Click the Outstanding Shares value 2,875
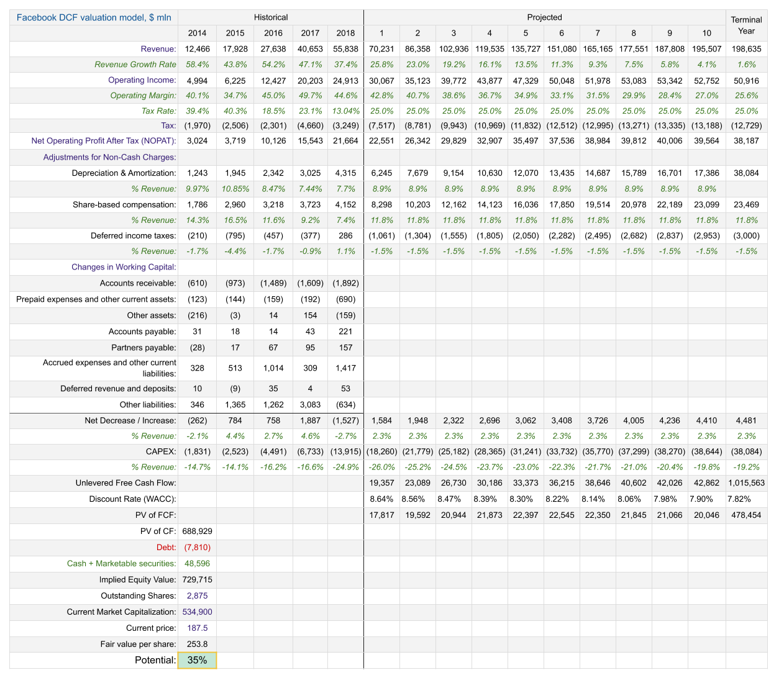Screen dimensions: 784x683 click(198, 595)
